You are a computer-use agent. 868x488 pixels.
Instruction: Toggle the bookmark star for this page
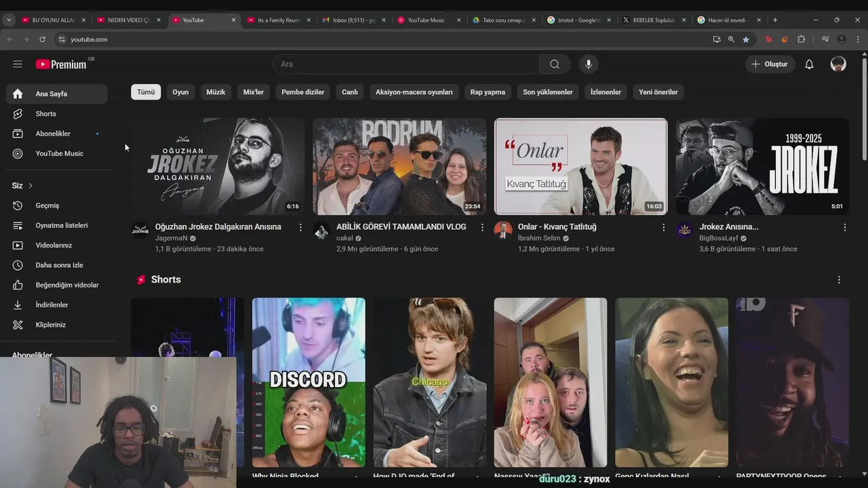pyautogui.click(x=746, y=39)
